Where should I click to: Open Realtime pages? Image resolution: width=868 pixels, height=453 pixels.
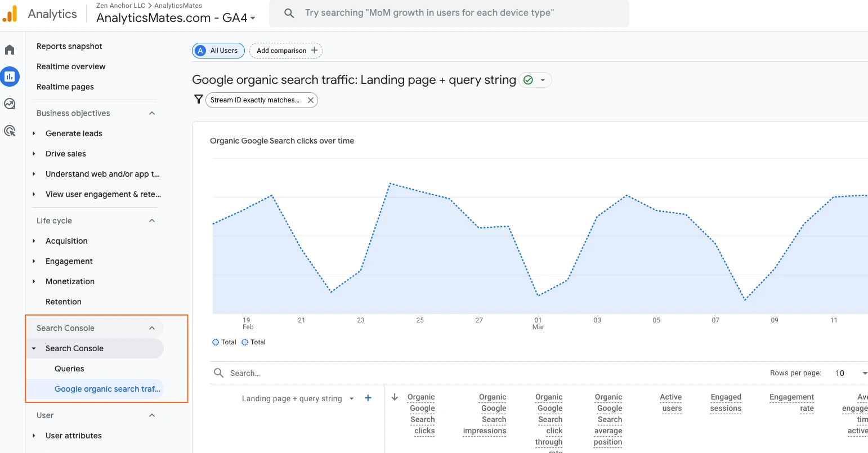point(65,87)
